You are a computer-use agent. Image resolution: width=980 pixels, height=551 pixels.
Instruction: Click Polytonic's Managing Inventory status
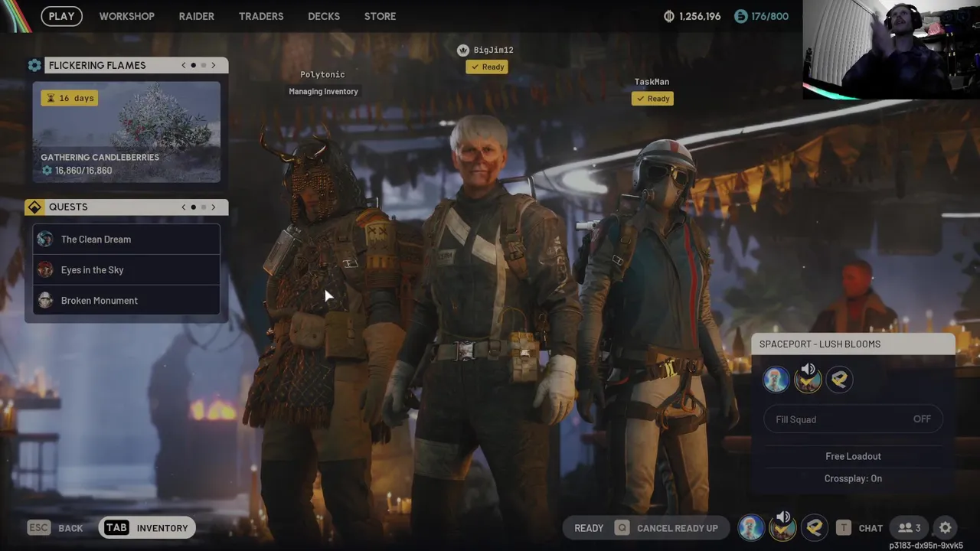[x=323, y=91]
